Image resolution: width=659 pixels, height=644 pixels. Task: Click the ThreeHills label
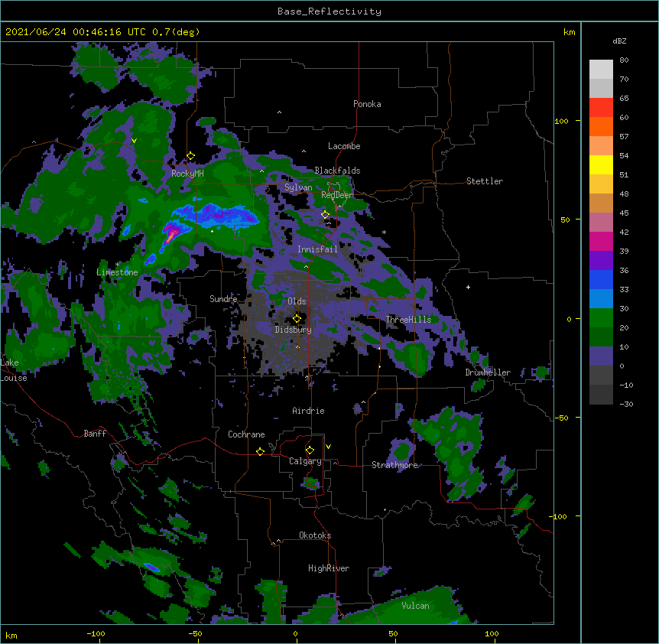408,320
